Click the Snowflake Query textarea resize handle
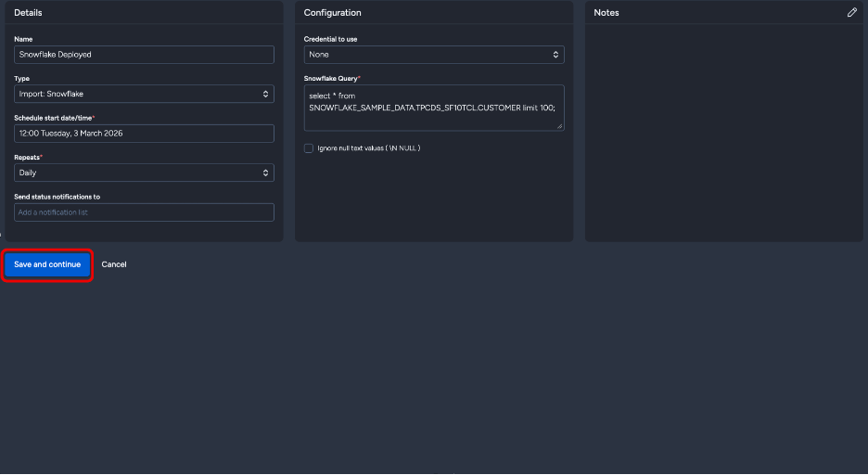This screenshot has width=868, height=475. (559, 126)
